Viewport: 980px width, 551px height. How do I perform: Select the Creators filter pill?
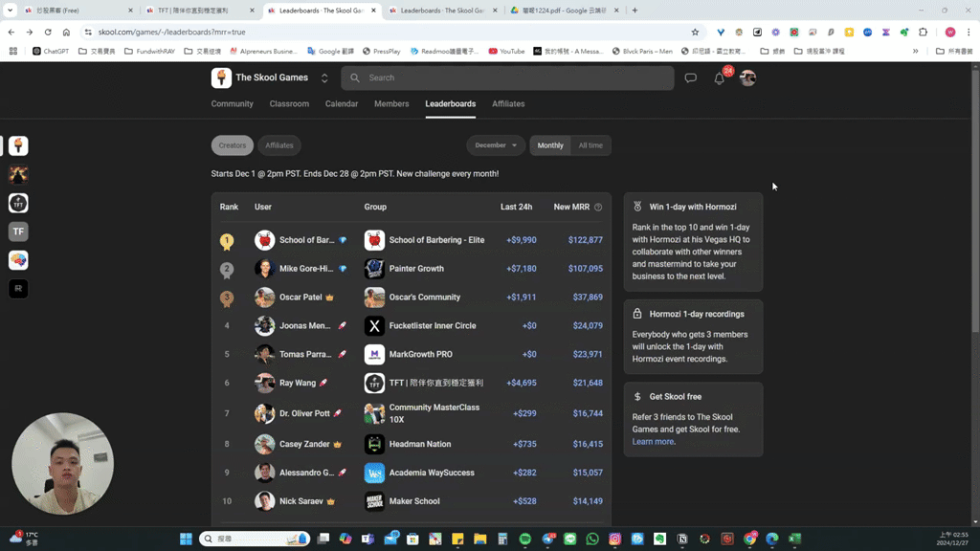pos(233,145)
